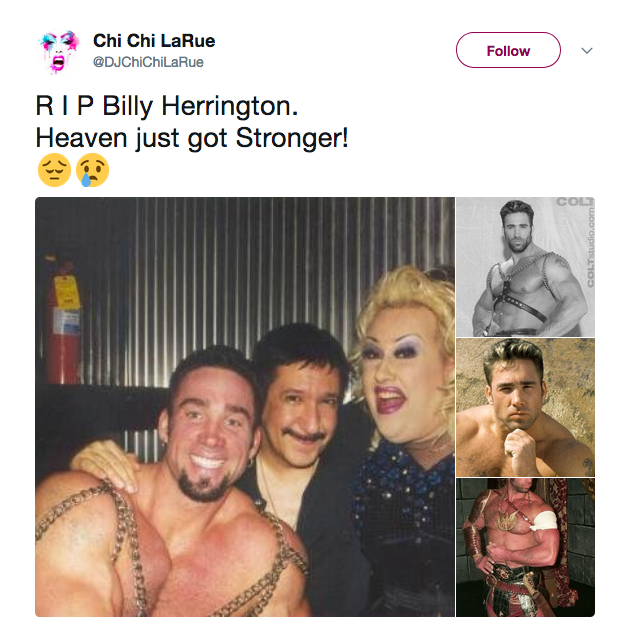This screenshot has height=622, width=630.
Task: Click the Chi Chi LaRue display name
Action: 154,41
